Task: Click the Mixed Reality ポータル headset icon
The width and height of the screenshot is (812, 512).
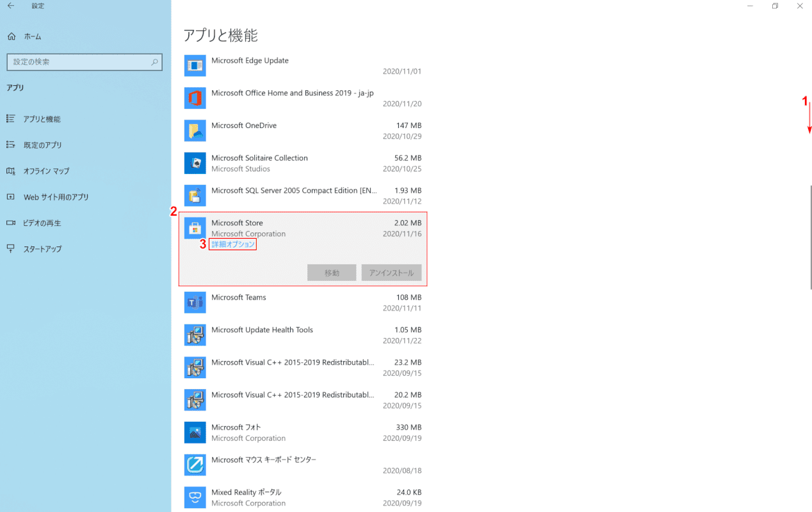Action: (x=195, y=497)
